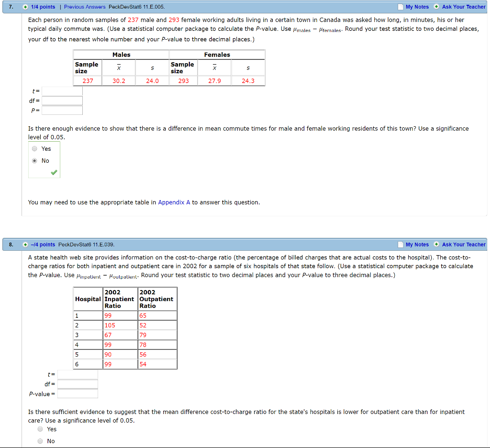490x448 pixels.
Task: Focus the df = field in question 7
Action: pos(62,101)
